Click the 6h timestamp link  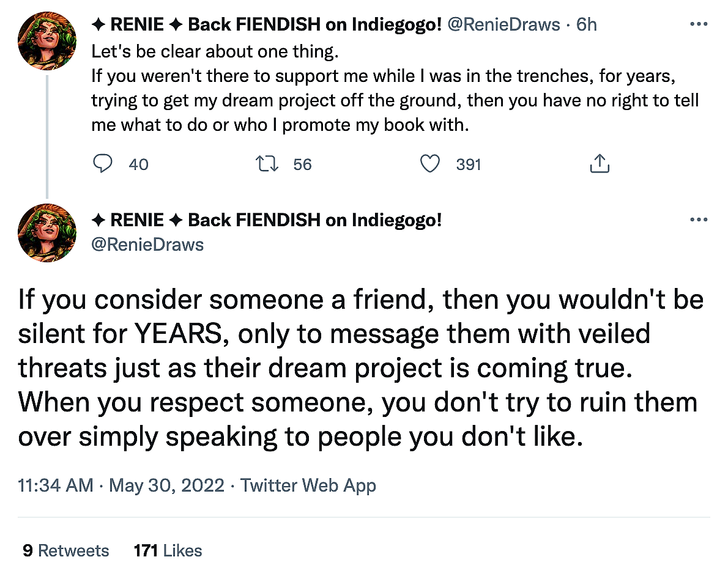click(x=587, y=24)
